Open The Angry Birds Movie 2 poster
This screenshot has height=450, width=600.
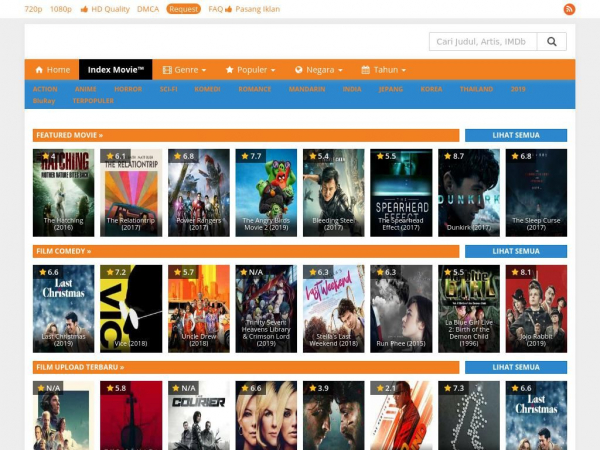click(266, 193)
